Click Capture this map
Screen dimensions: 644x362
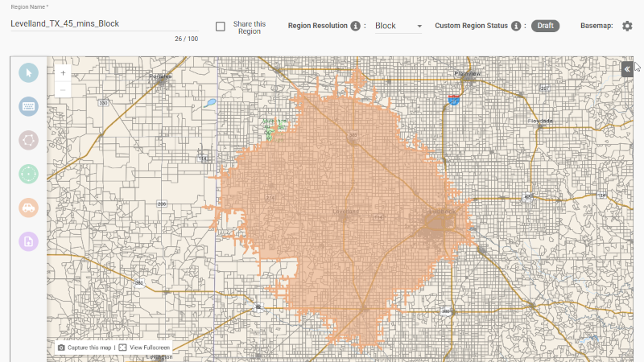click(x=84, y=347)
